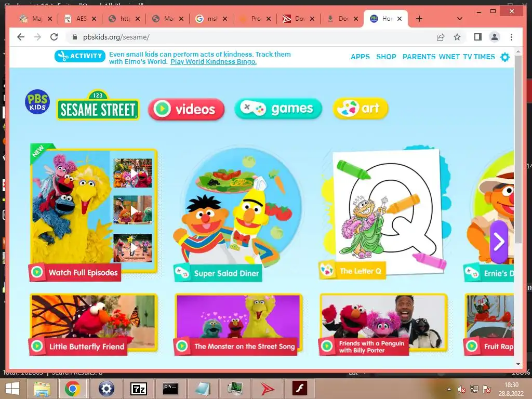Bookmark this page with the star
Screen dimensions: 532x399
457,37
